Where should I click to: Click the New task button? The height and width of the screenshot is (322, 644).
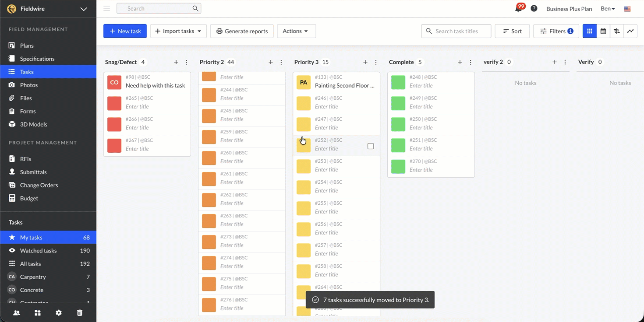[125, 31]
